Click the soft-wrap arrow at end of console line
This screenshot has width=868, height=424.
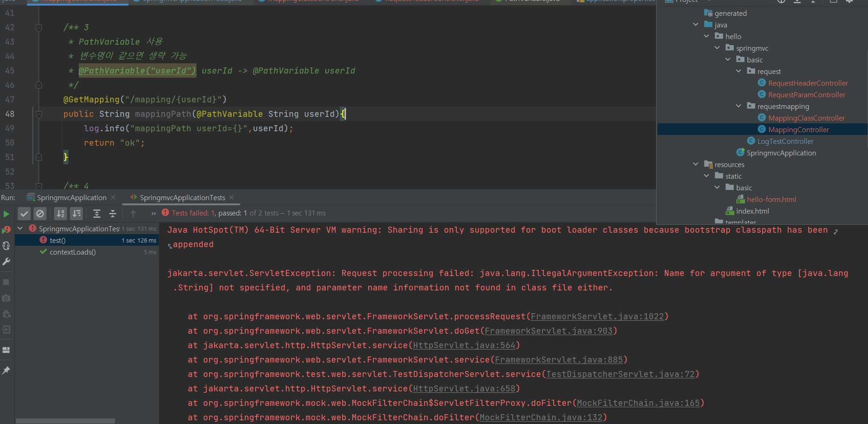pyautogui.click(x=835, y=231)
